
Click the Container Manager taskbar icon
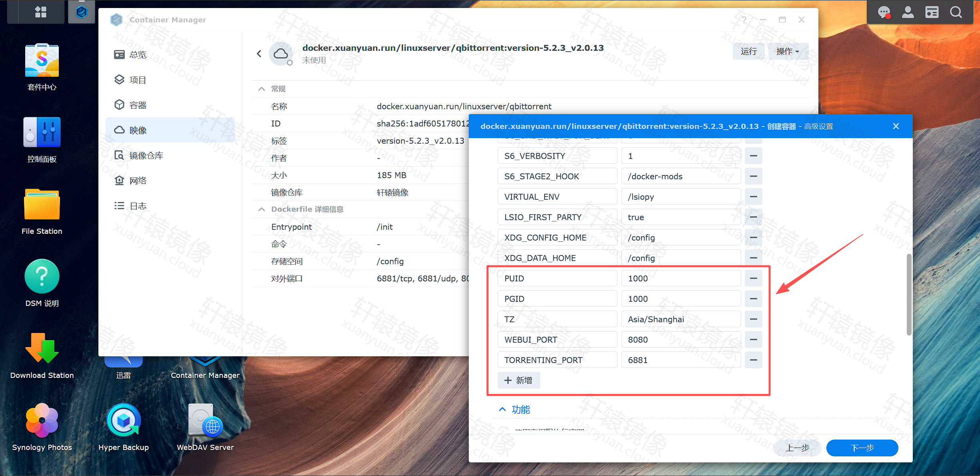pos(82,12)
